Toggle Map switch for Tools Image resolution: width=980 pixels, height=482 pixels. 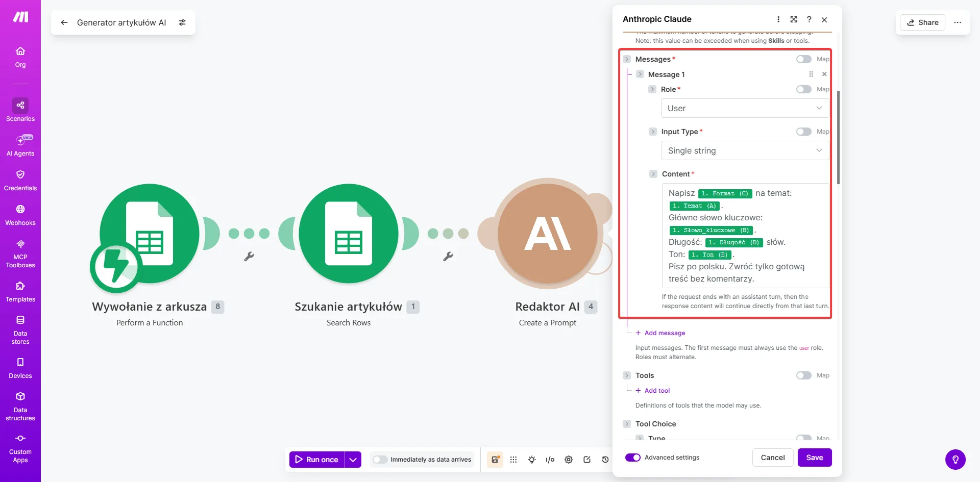tap(804, 375)
